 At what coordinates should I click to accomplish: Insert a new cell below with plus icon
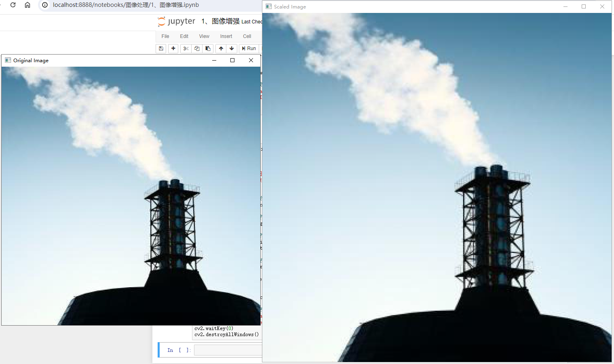(x=173, y=48)
